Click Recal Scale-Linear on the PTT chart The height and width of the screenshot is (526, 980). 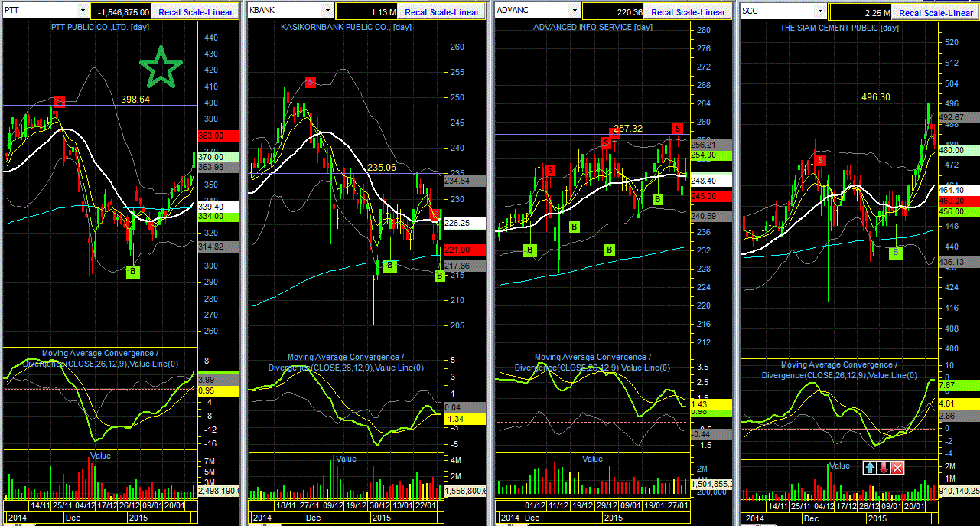click(195, 12)
